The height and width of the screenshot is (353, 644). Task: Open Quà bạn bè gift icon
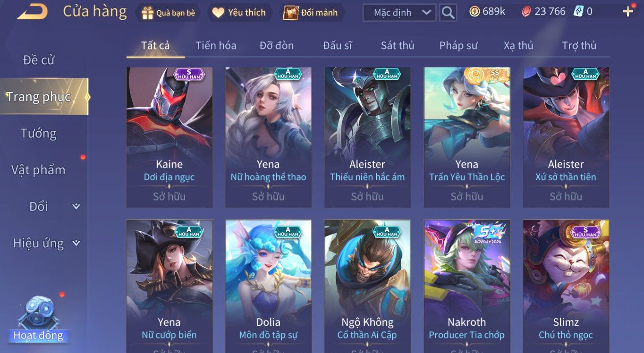click(x=168, y=13)
